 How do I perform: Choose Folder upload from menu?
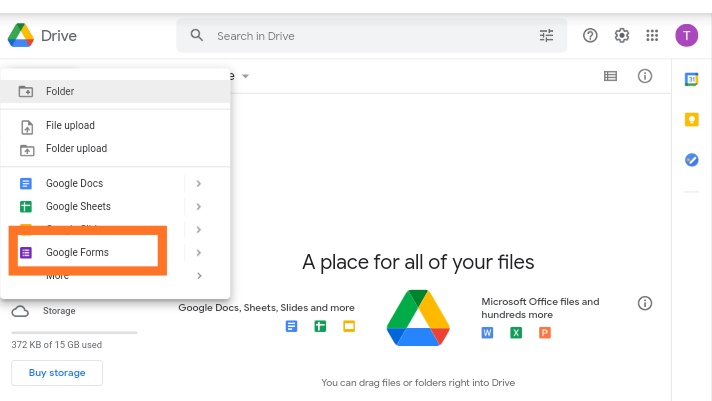tap(115, 149)
